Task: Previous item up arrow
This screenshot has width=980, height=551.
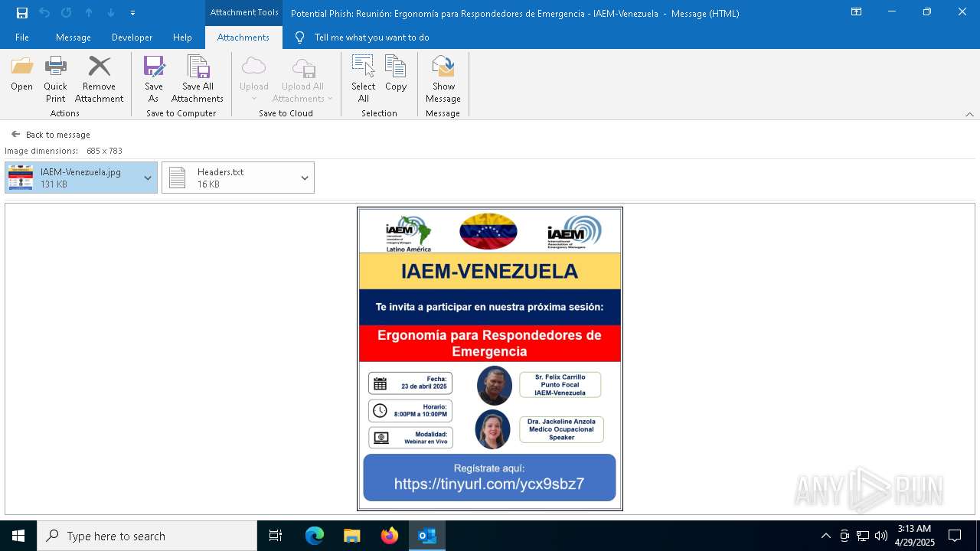Action: (x=89, y=13)
